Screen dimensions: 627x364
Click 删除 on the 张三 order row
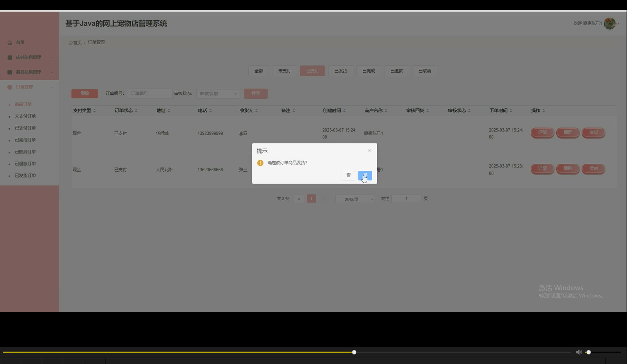568,168
